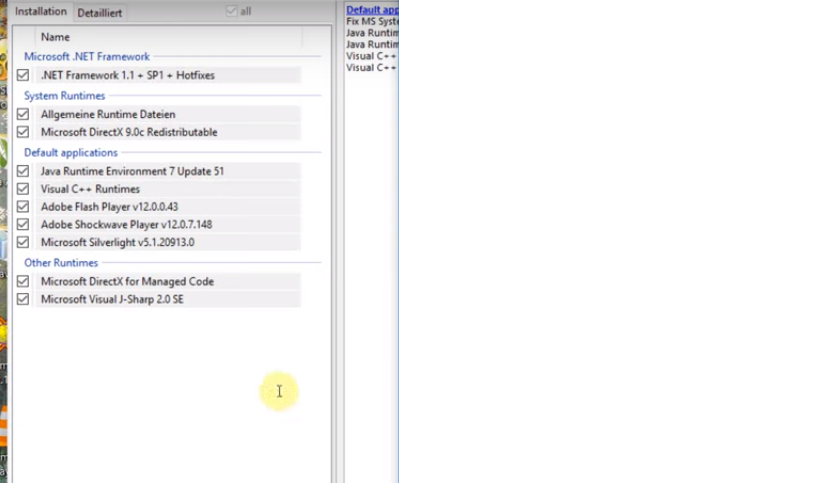This screenshot has height=483, width=819.
Task: Toggle Microsoft DirectX 9.0c Redistributable checkbox
Action: click(23, 132)
